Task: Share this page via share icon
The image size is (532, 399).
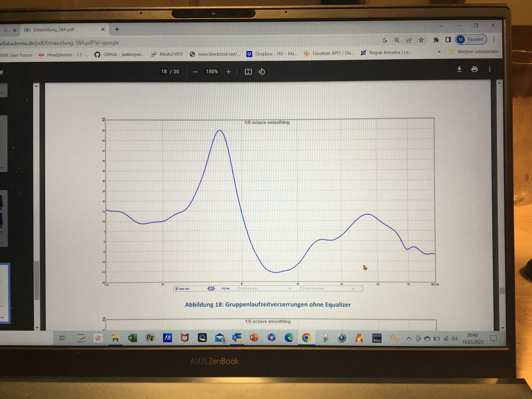Action: pos(409,40)
